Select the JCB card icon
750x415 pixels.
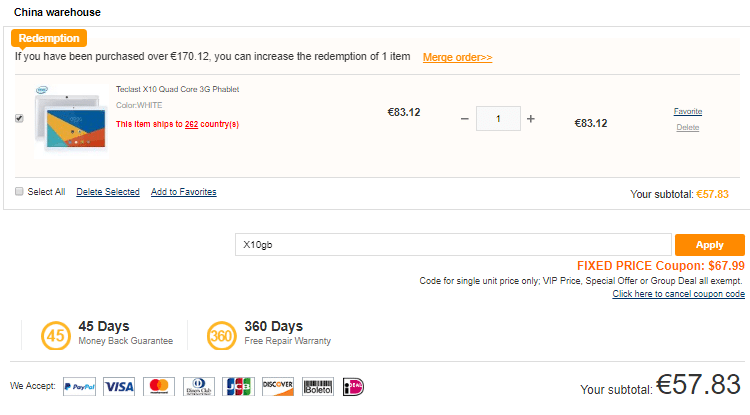tap(238, 386)
